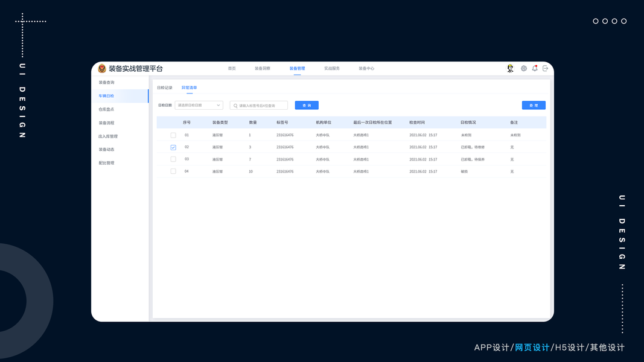This screenshot has width=644, height=362.
Task: Click the 标签号 column header
Action: 282,122
